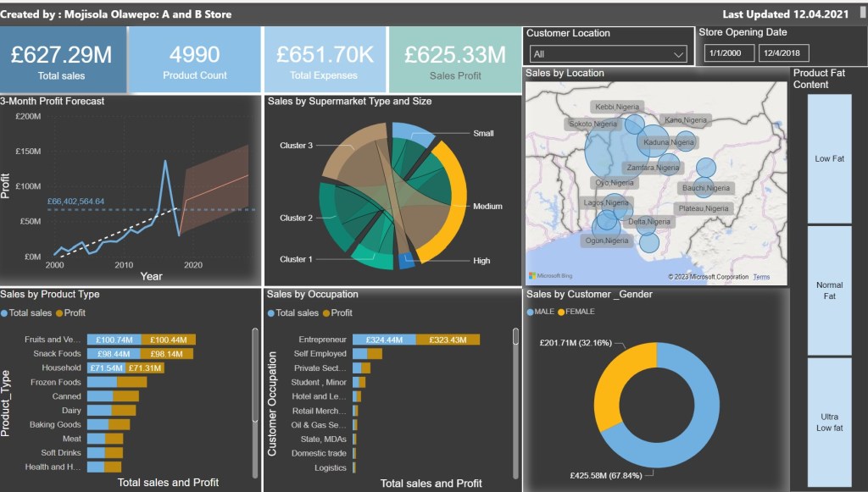Select the Lagos, Nigeria map label

[606, 203]
